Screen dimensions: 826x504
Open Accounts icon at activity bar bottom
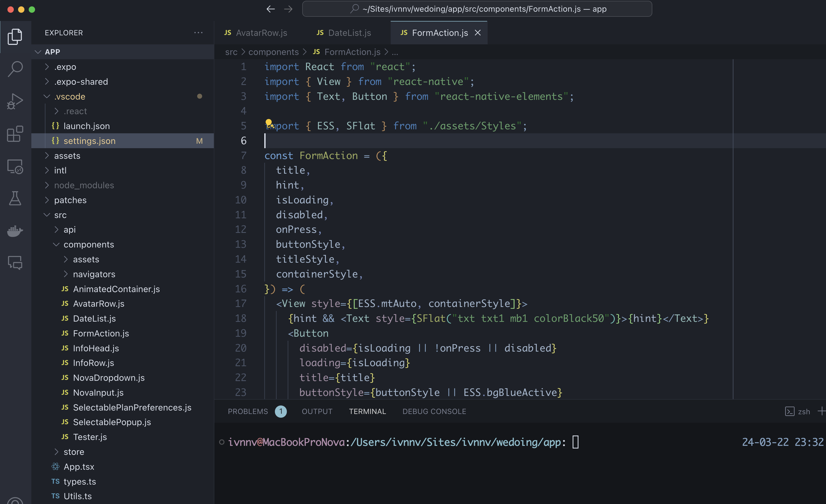15,500
